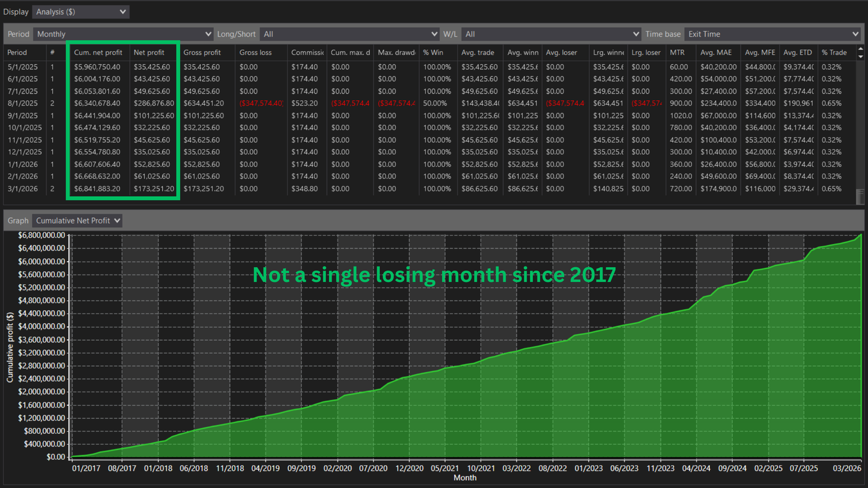Click the table scroll down arrow
Image resolution: width=868 pixels, height=488 pixels.
click(860, 56)
